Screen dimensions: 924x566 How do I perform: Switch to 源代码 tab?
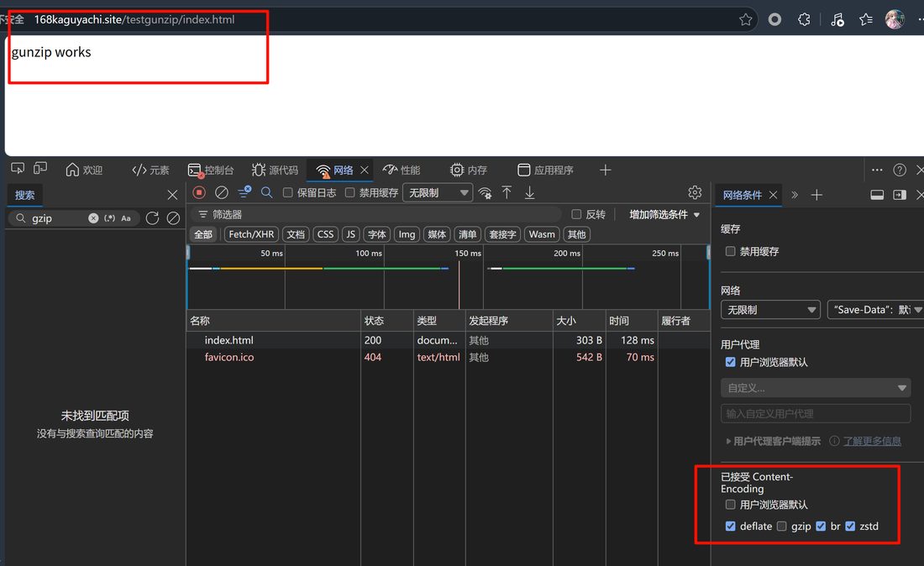tap(276, 170)
